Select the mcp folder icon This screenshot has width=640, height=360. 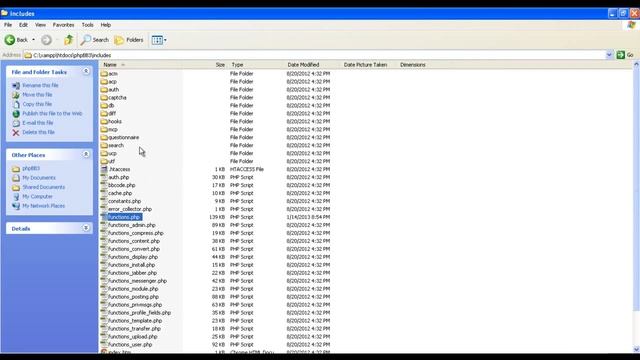(x=104, y=129)
